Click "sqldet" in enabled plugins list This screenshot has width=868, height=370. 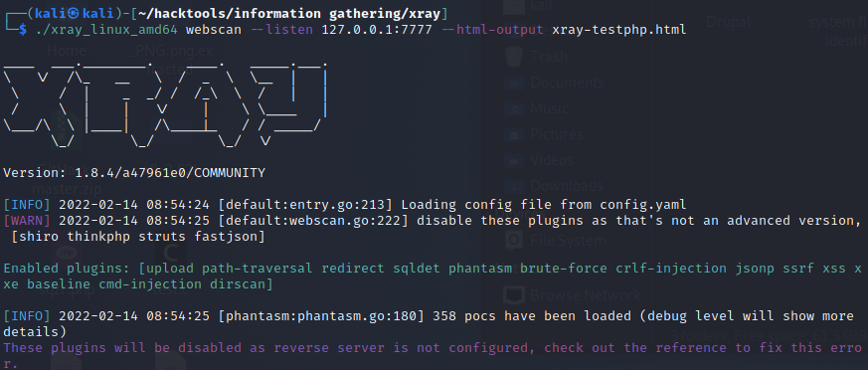417,269
